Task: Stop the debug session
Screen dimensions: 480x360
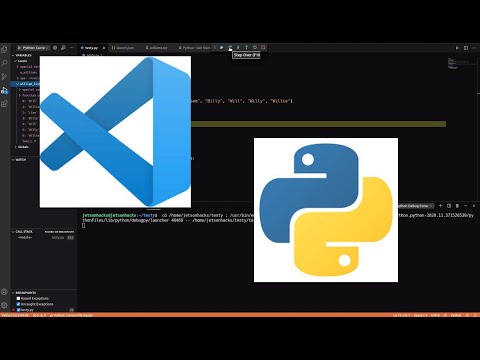Action: tap(263, 48)
